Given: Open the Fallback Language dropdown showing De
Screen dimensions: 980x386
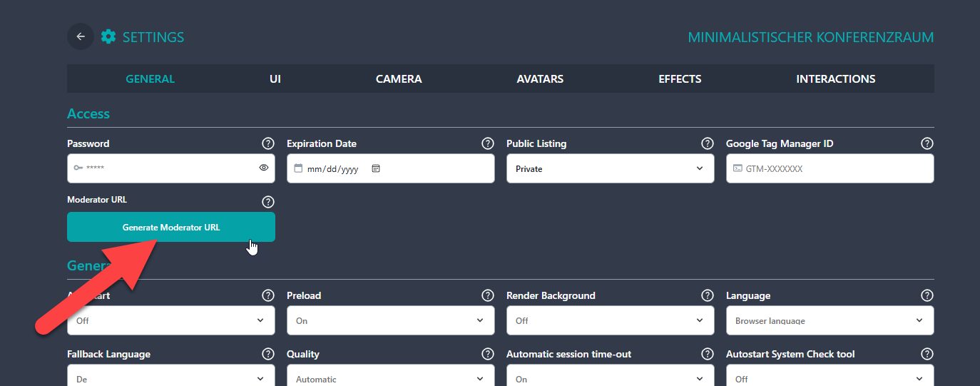Looking at the screenshot, I should tap(170, 375).
